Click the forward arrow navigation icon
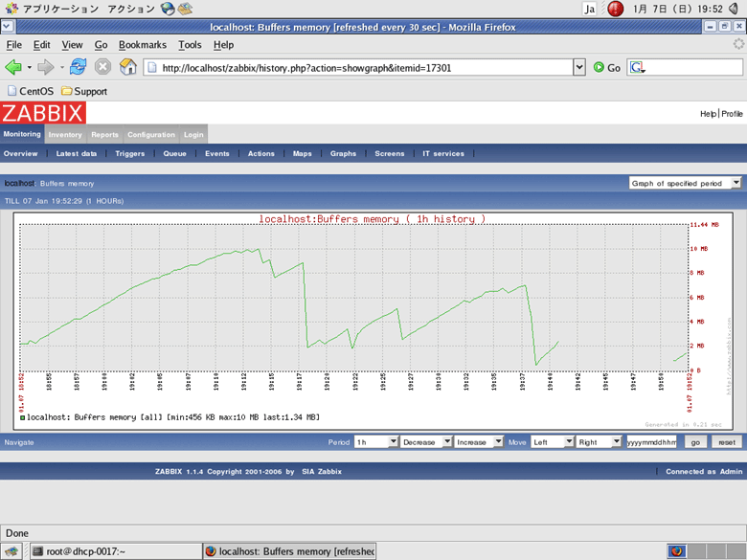The width and height of the screenshot is (747, 560). coord(45,67)
